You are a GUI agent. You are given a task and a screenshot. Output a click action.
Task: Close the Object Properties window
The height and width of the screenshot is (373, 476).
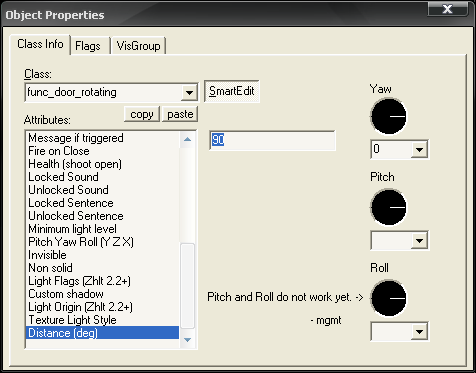(447, 9)
